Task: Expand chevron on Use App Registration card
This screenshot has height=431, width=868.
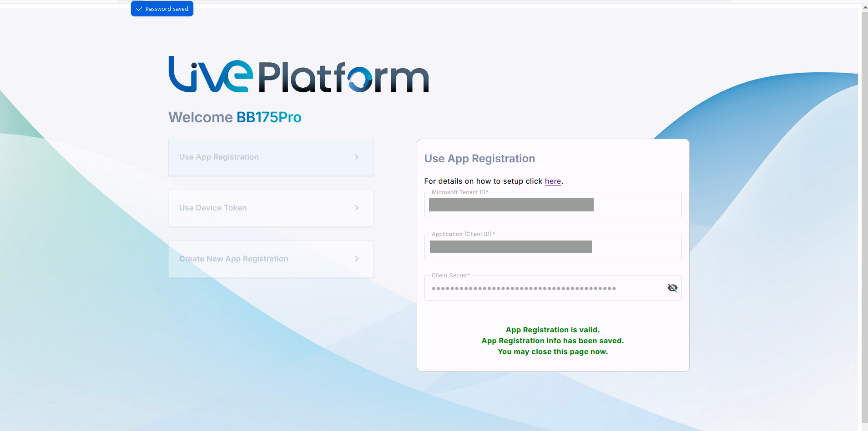Action: [x=357, y=157]
